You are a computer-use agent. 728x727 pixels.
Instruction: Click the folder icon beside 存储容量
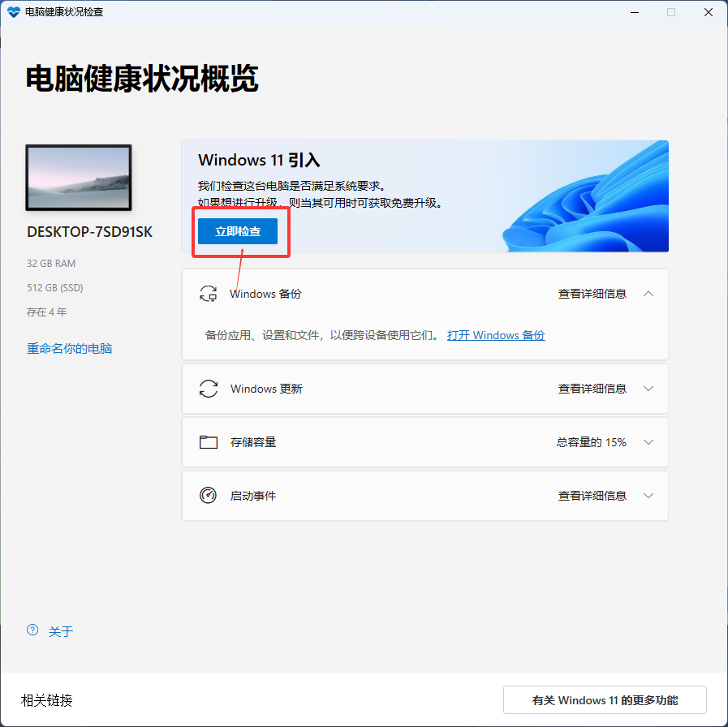click(209, 442)
